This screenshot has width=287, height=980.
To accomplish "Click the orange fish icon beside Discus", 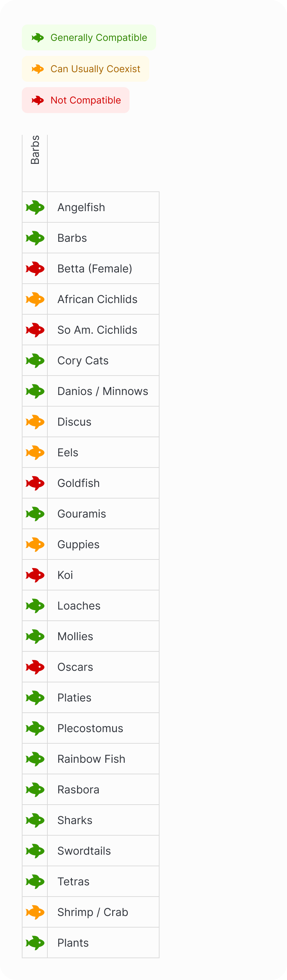I will point(35,422).
